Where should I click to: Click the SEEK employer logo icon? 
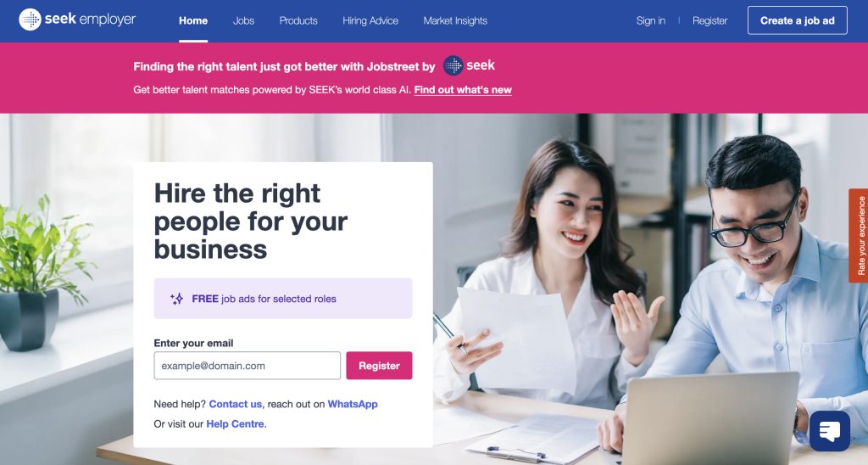point(30,20)
